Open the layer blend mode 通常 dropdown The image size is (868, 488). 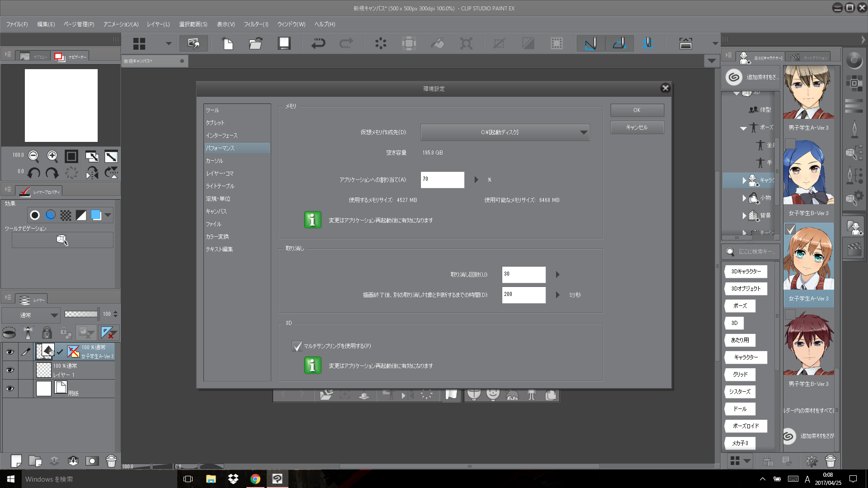coord(31,315)
